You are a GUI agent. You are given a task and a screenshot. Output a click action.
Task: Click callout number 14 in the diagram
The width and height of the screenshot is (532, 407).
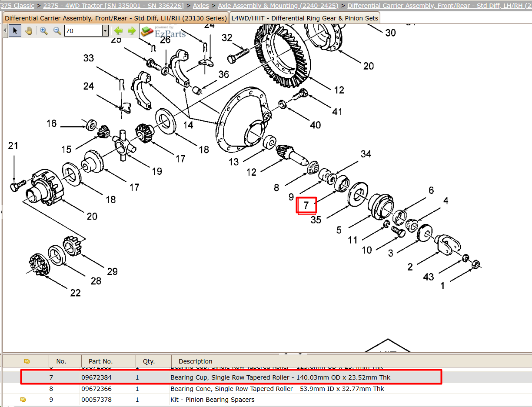click(x=188, y=125)
